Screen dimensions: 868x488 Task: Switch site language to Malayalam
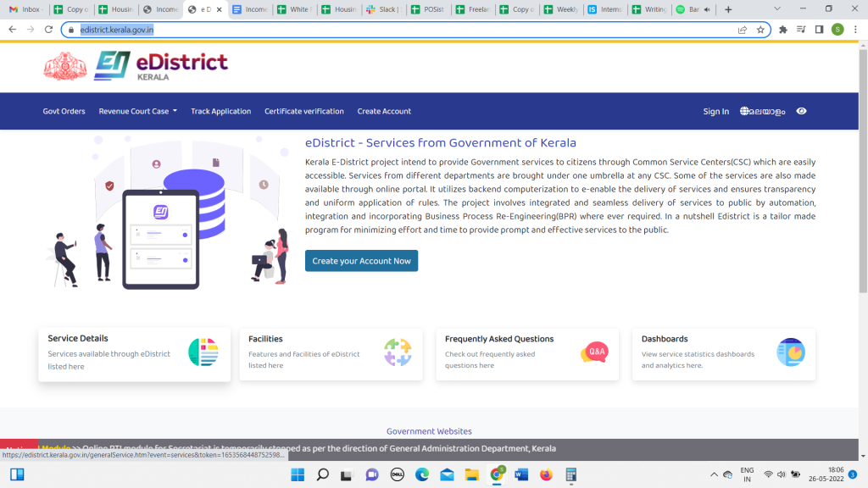[x=763, y=111]
